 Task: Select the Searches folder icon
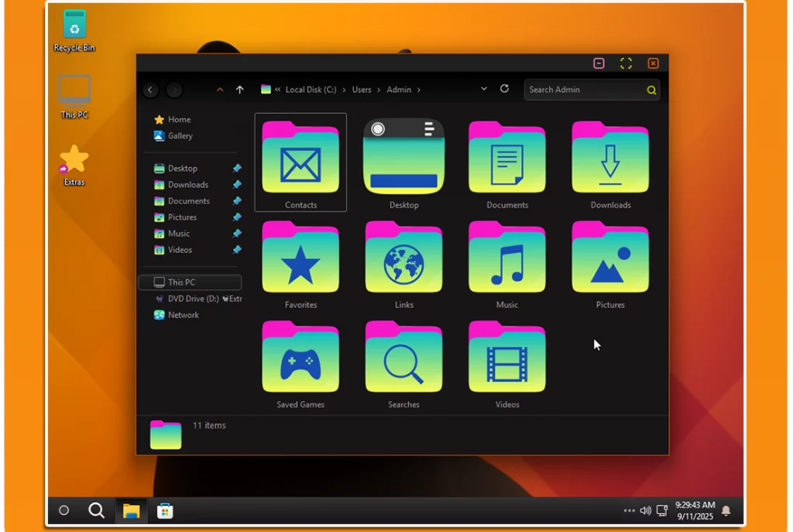click(403, 358)
